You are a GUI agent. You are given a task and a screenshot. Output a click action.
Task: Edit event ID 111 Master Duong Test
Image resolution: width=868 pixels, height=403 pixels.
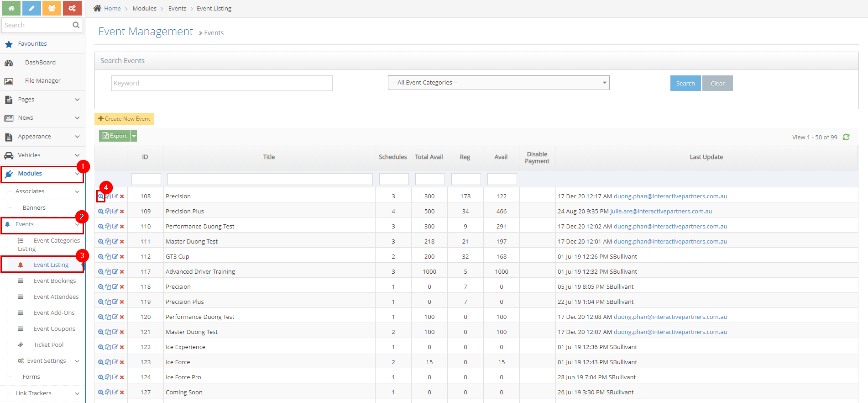[x=115, y=242]
